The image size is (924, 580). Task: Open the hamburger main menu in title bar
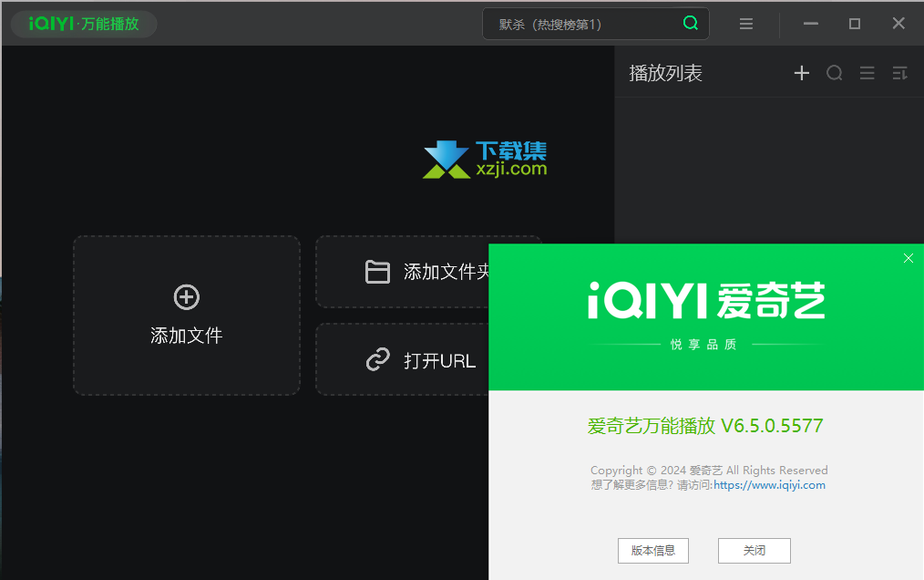pos(746,24)
